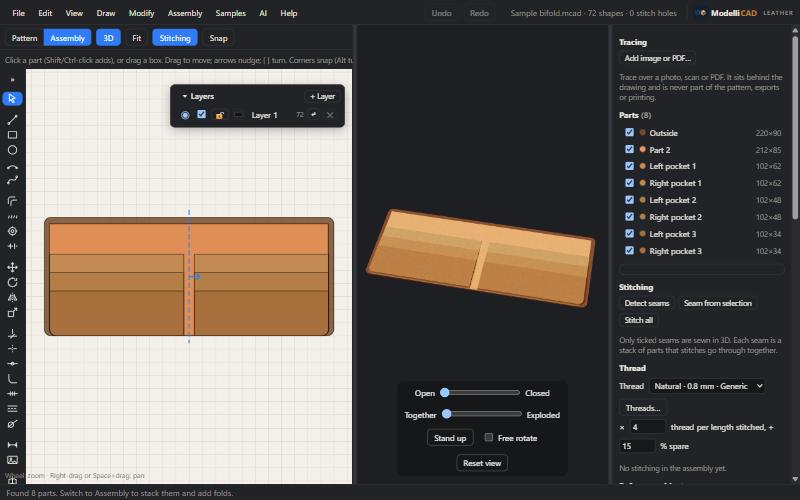Activate the Offset outline tool
The height and width of the screenshot is (500, 800).
point(12,201)
